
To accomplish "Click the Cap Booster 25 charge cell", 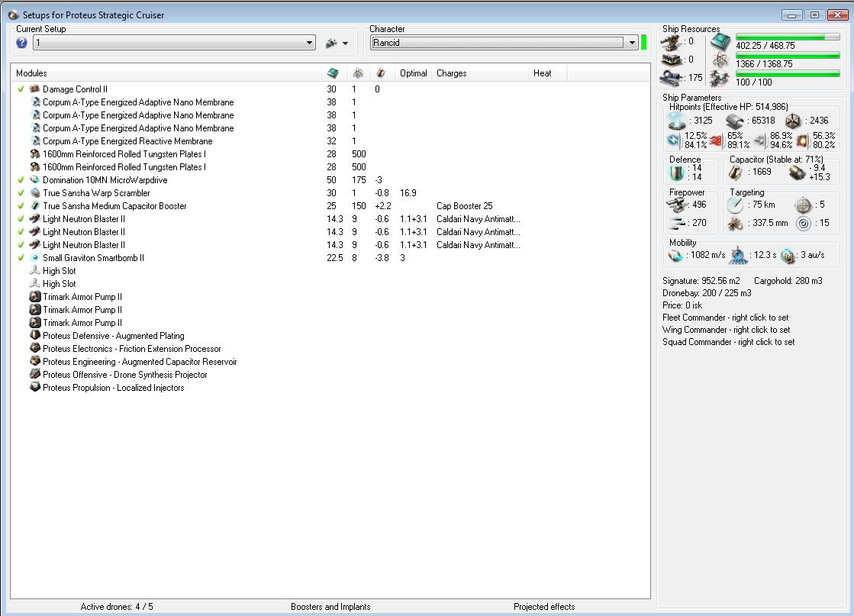I will (x=465, y=206).
